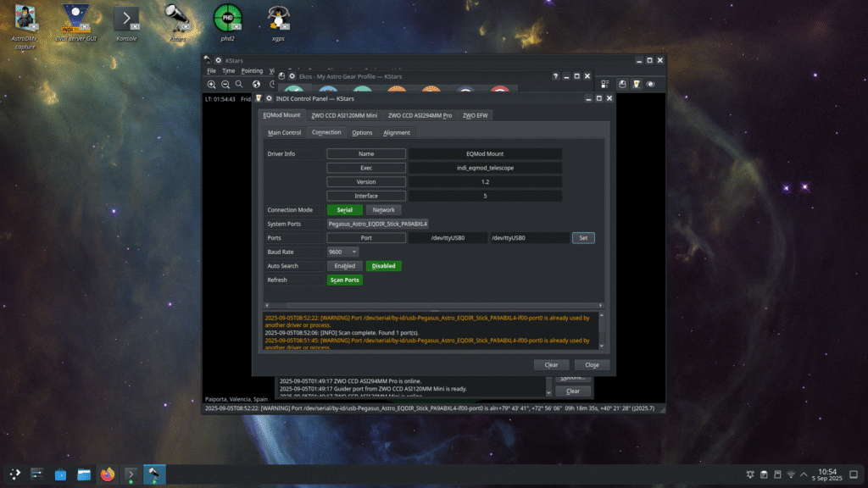Set Auto Search to Disabled
868x488 pixels.
coord(383,265)
